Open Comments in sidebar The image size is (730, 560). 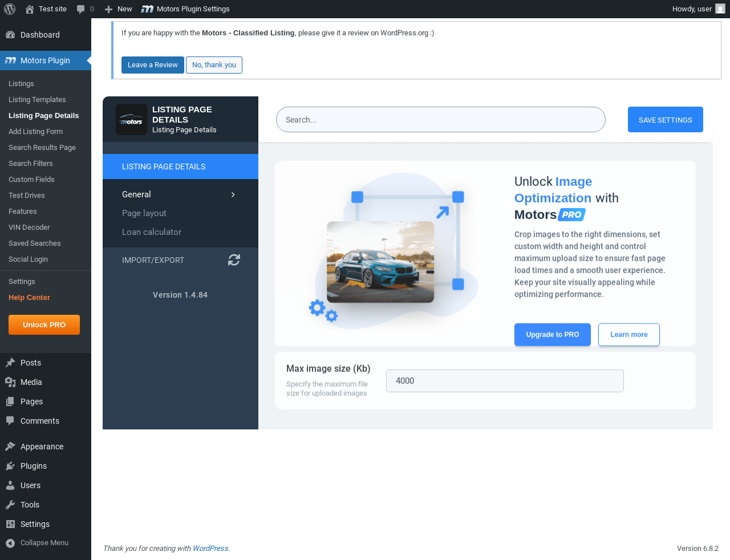click(x=46, y=421)
